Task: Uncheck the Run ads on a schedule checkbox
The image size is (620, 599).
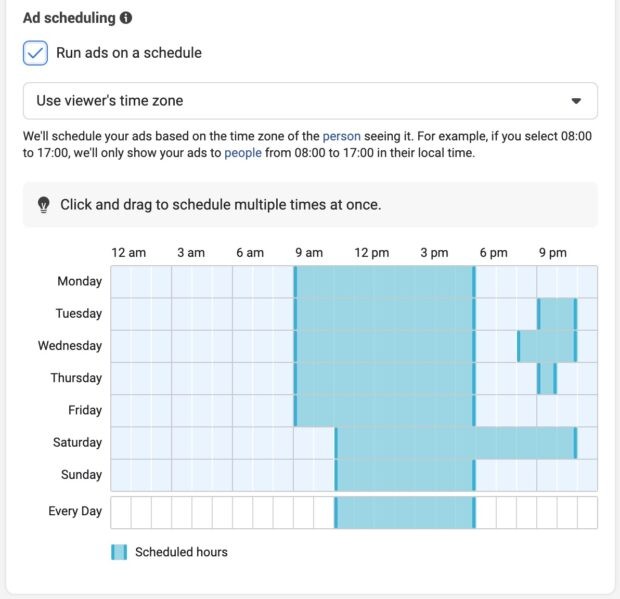Action: [x=35, y=53]
